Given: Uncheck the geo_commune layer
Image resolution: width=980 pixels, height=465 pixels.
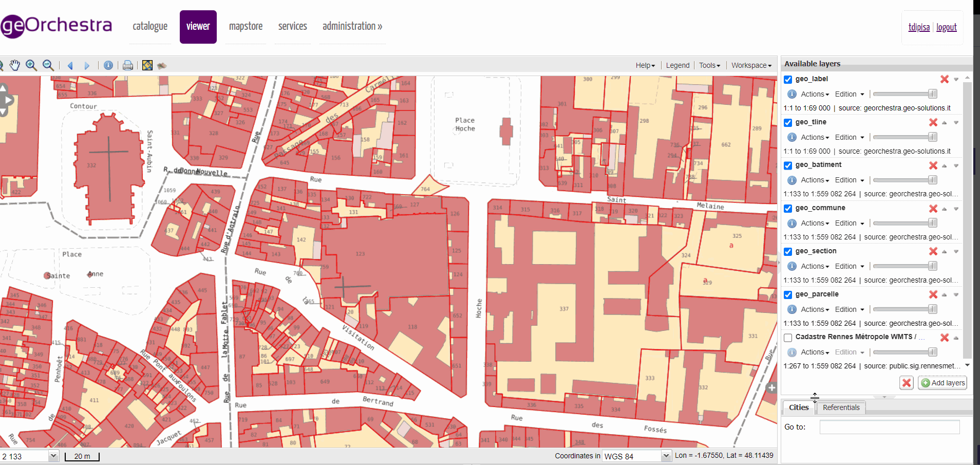Looking at the screenshot, I should click(788, 209).
